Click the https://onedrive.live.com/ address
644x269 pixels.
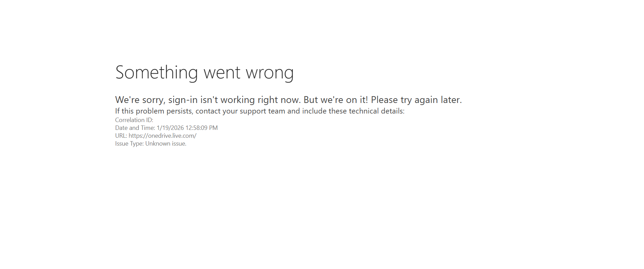(162, 136)
